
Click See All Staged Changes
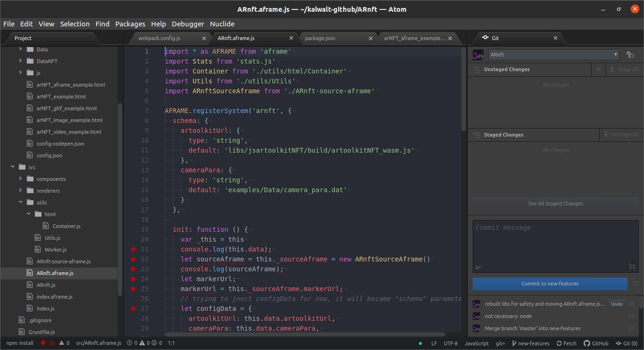coord(555,203)
